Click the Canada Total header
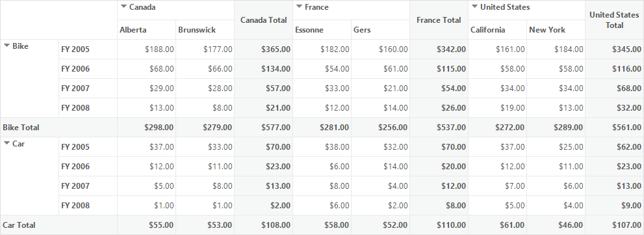This screenshot has height=235, width=644. pyautogui.click(x=264, y=20)
